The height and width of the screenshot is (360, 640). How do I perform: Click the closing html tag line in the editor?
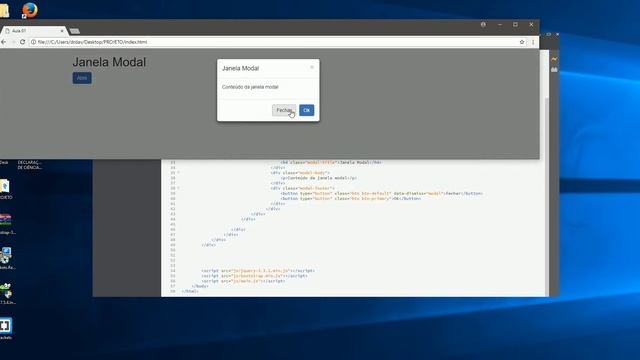(x=190, y=291)
